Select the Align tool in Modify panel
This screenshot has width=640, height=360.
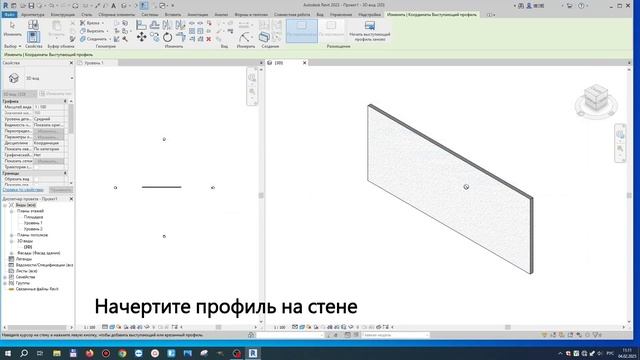click(141, 25)
